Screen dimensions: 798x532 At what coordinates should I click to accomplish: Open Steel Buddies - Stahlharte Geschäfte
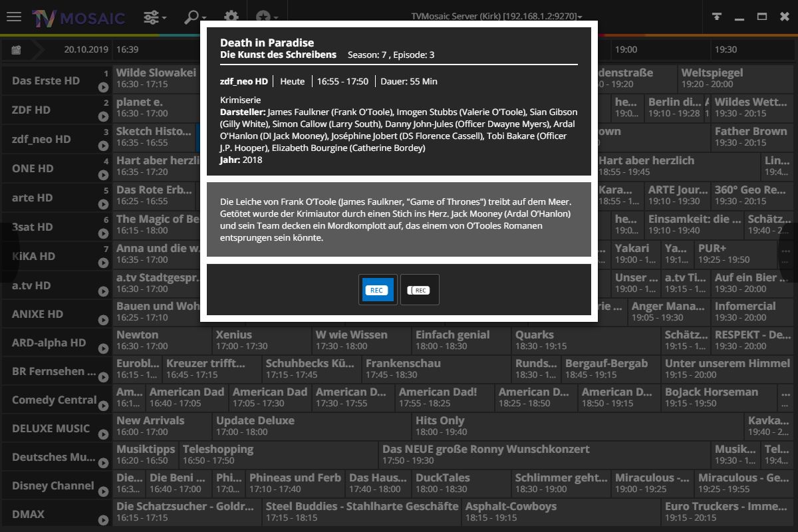pos(362,511)
